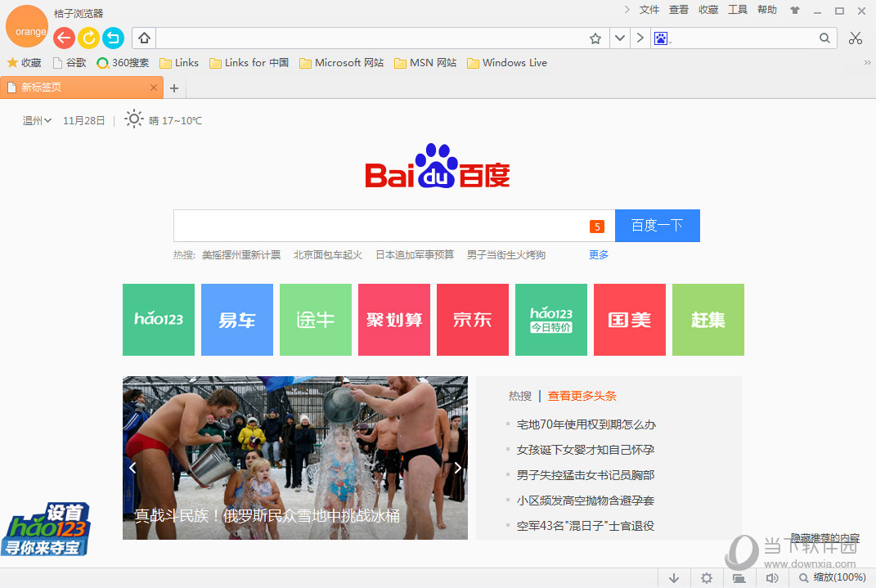Open the Baidu search engine dropdown
Image resolution: width=876 pixels, height=588 pixels.
click(x=663, y=38)
